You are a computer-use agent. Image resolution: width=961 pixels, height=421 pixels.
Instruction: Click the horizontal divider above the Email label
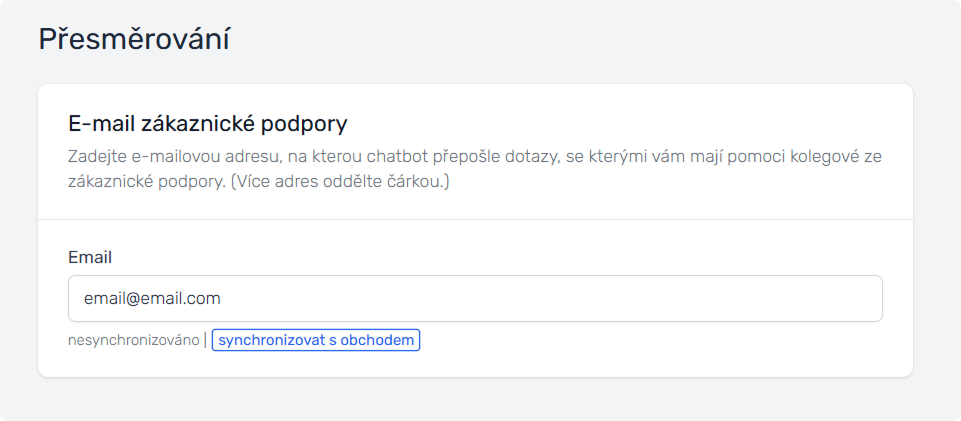point(475,219)
